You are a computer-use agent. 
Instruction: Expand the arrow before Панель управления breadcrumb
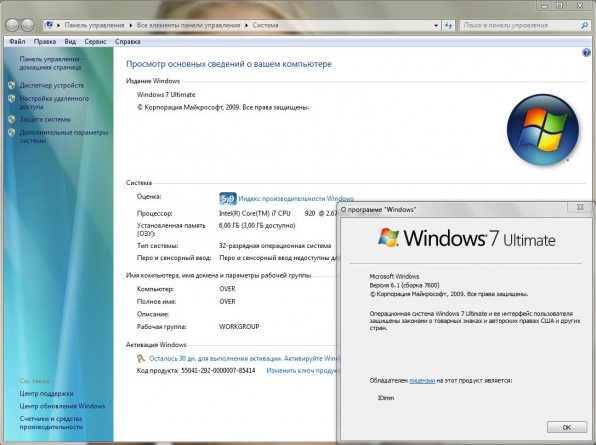pyautogui.click(x=59, y=25)
